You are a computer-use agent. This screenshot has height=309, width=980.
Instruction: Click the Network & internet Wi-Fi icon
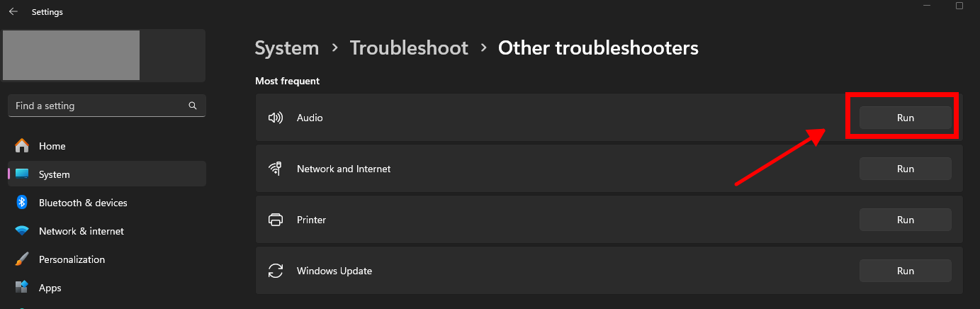pyautogui.click(x=22, y=231)
